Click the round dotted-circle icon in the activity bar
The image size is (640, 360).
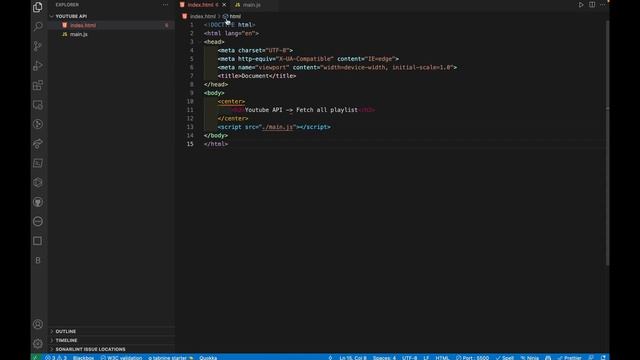click(38, 221)
